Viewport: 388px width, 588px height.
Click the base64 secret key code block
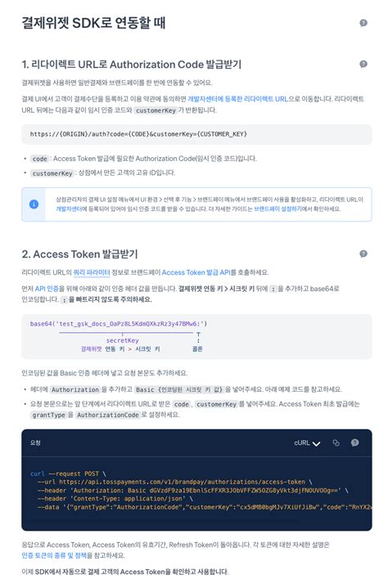196,336
